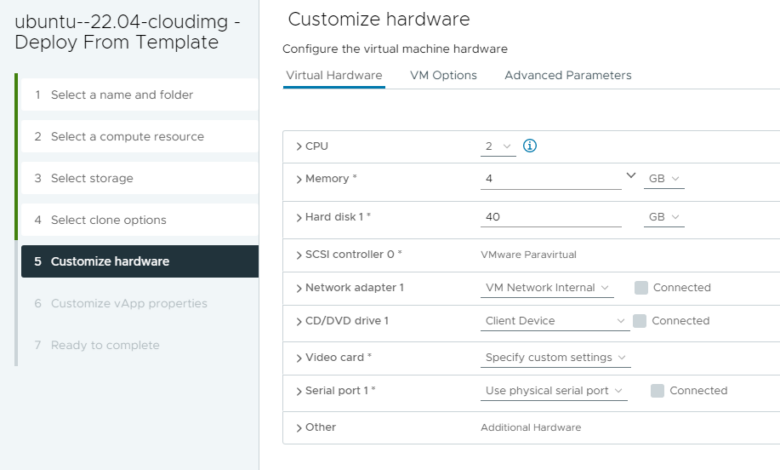Click the CPU info icon
The image size is (780, 470).
pos(530,146)
